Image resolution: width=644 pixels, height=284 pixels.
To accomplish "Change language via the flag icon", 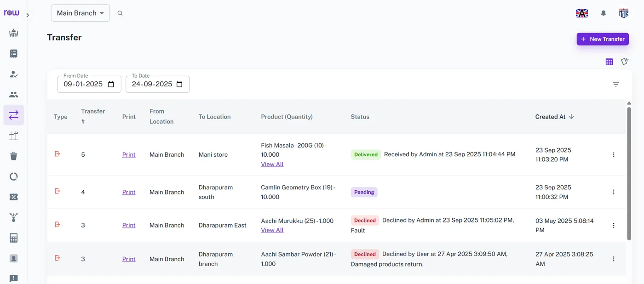I will click(582, 13).
